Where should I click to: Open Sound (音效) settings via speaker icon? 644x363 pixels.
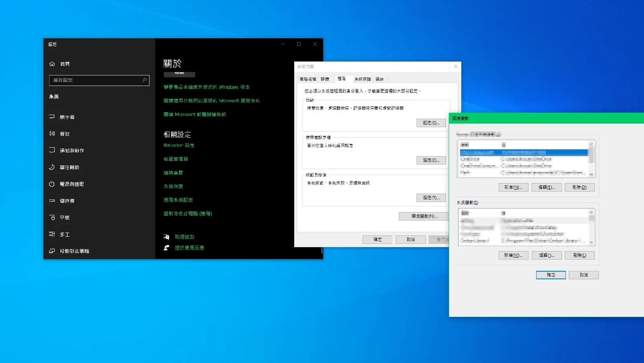coord(52,134)
